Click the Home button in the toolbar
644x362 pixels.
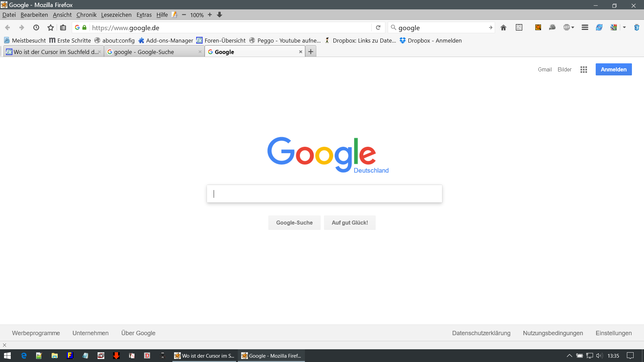[x=503, y=28]
